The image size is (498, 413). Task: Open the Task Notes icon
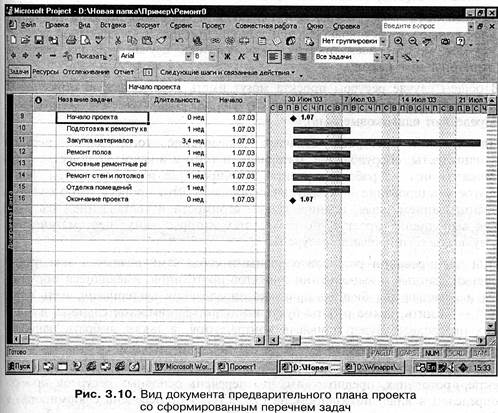(277, 41)
